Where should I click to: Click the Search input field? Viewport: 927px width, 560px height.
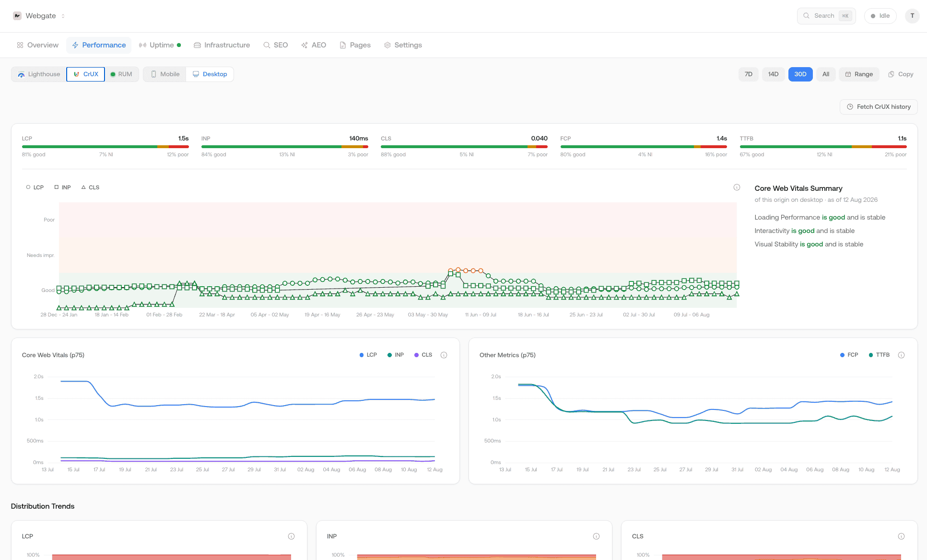click(x=826, y=16)
